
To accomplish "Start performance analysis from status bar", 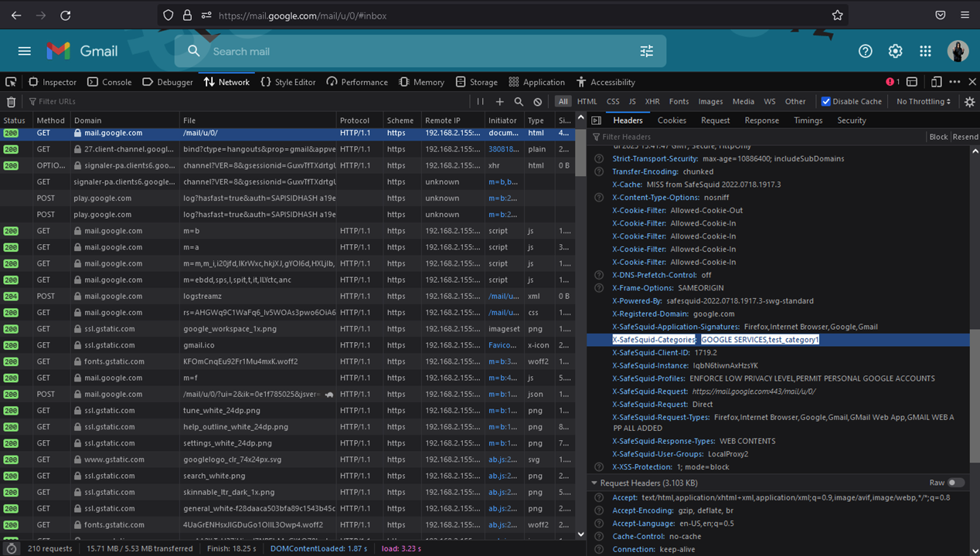I will coord(11,548).
